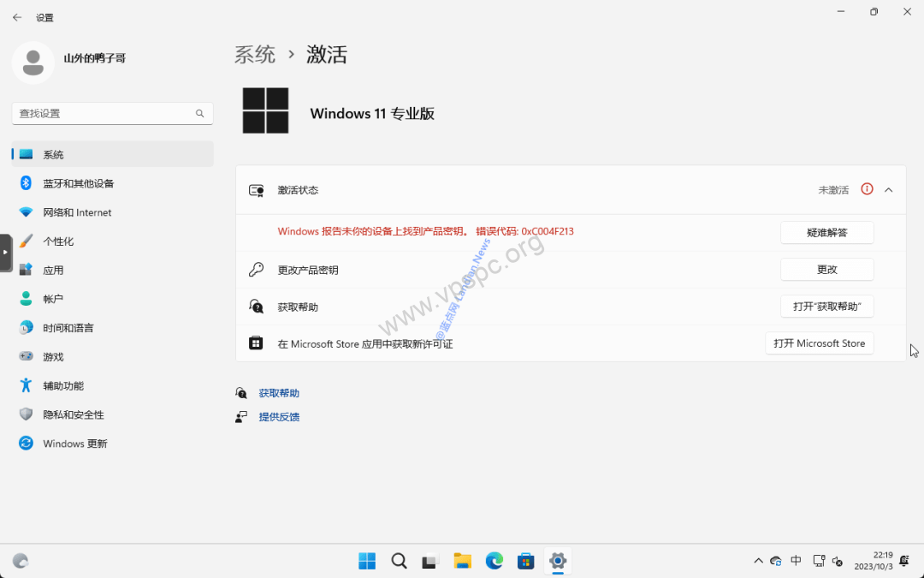Focus the 查找设置 search field

[x=113, y=113]
